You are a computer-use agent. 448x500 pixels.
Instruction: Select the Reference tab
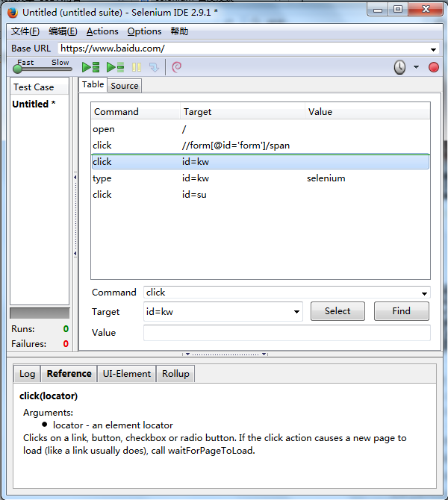click(69, 374)
